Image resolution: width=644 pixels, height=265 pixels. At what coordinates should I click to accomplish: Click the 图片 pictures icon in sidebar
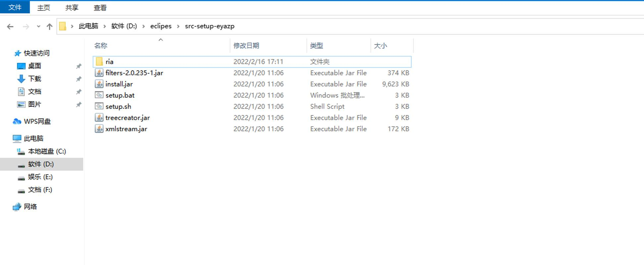point(21,105)
